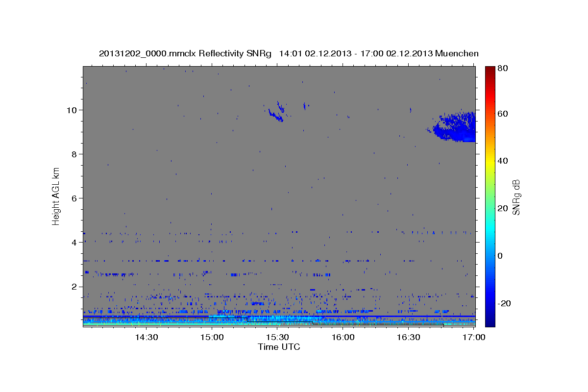The height and width of the screenshot is (392, 588).
Task: Click the 15:30 time tick label
Action: point(277,337)
